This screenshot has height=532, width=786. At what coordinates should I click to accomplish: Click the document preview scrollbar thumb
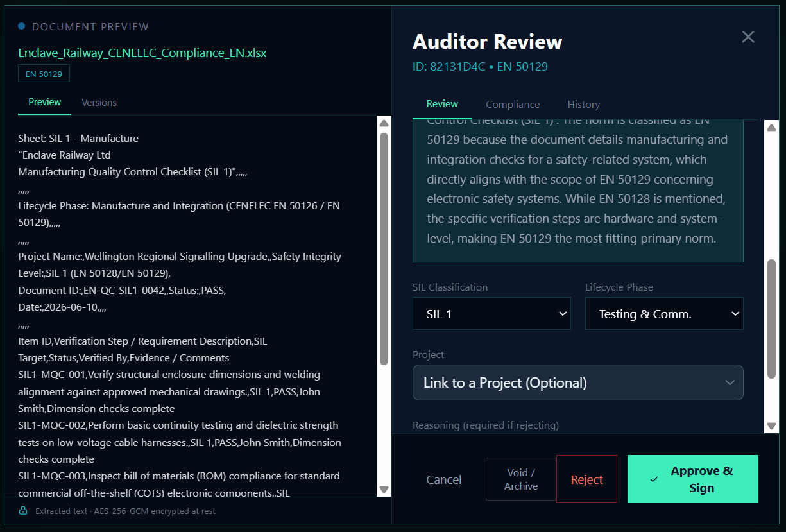tap(384, 249)
